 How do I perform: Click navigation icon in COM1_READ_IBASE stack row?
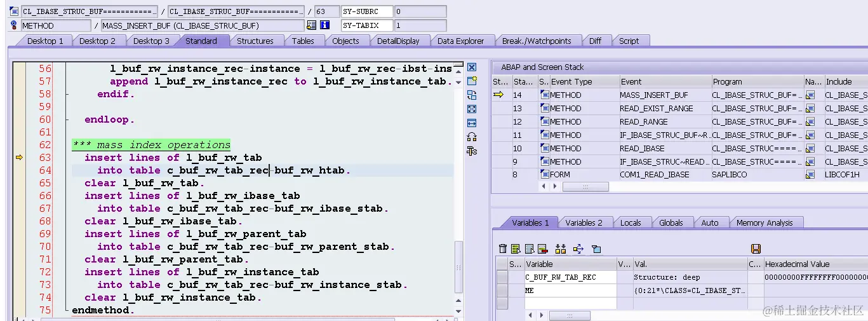click(810, 174)
